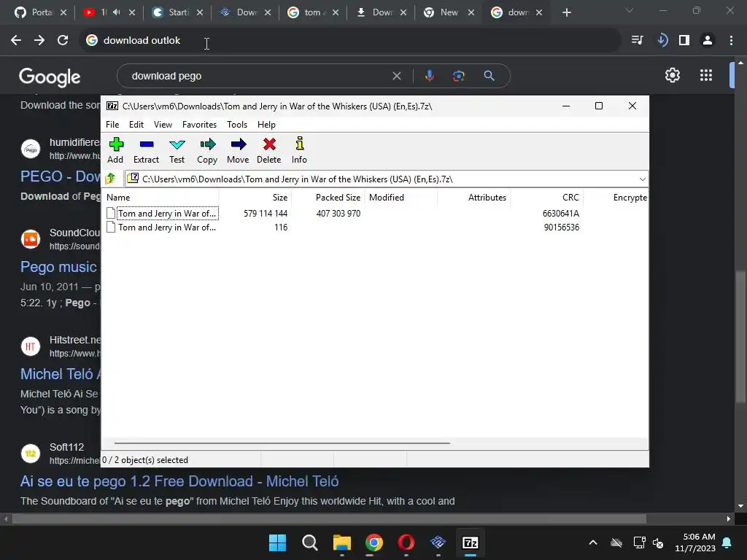Go up one folder level in 7-Zip

click(x=111, y=179)
